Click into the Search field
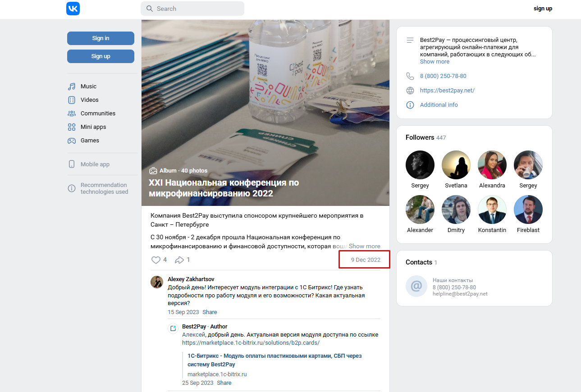Image resolution: width=581 pixels, height=392 pixels. pos(192,8)
